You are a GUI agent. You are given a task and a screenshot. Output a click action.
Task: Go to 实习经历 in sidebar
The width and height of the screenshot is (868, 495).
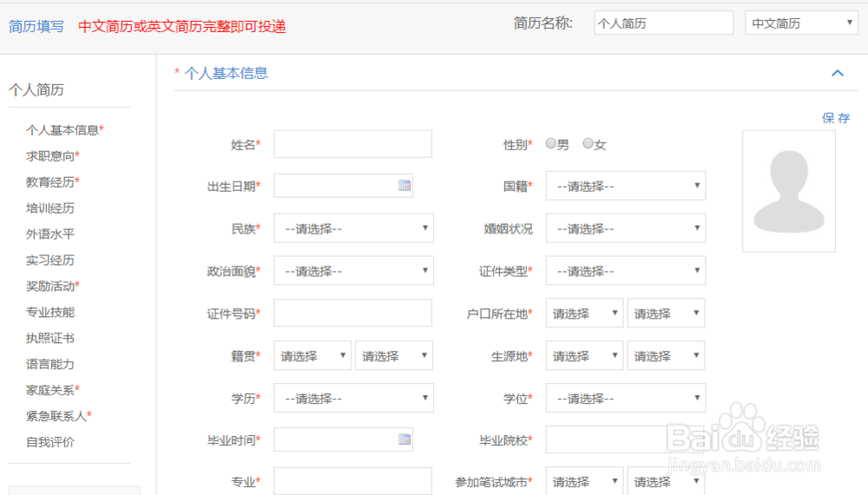pos(49,261)
